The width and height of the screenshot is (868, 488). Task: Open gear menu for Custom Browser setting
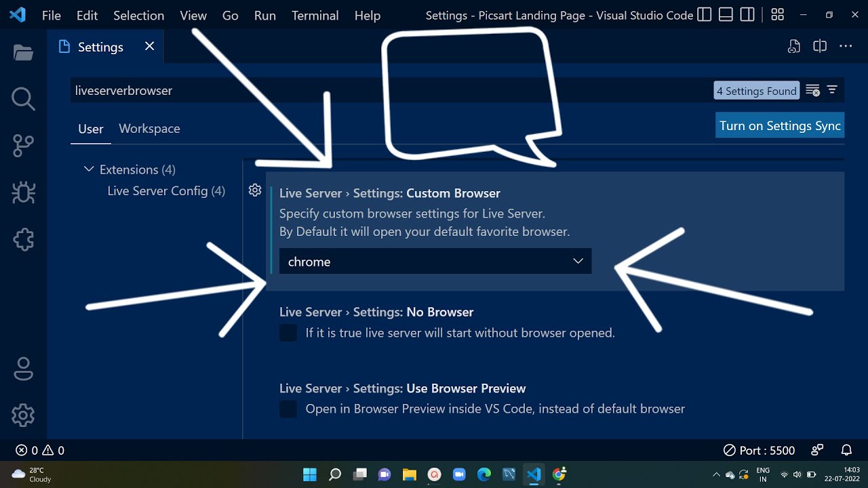coord(255,190)
